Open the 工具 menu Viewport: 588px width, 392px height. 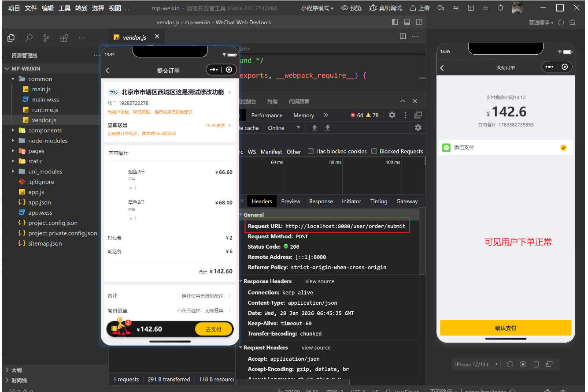(65, 8)
